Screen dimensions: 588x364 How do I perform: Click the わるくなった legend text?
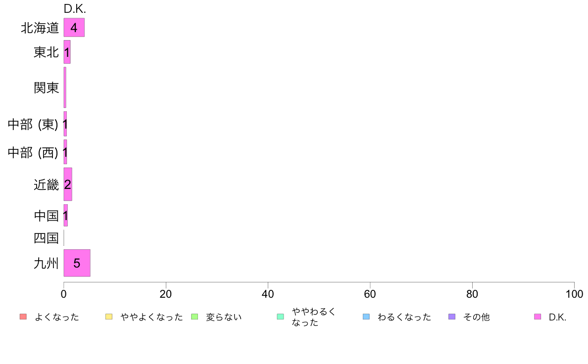pos(404,317)
